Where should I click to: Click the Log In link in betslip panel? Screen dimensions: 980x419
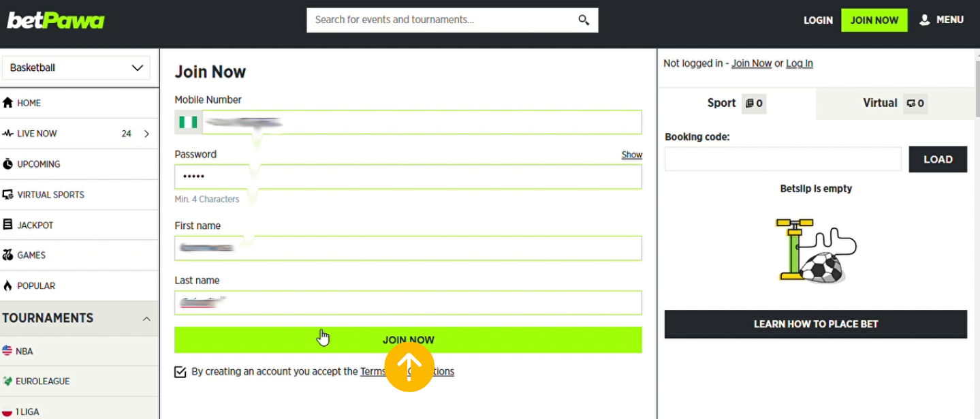[800, 63]
